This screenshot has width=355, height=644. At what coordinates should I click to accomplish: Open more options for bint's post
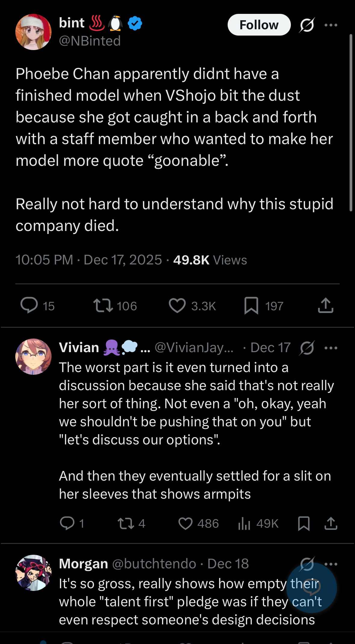(331, 25)
